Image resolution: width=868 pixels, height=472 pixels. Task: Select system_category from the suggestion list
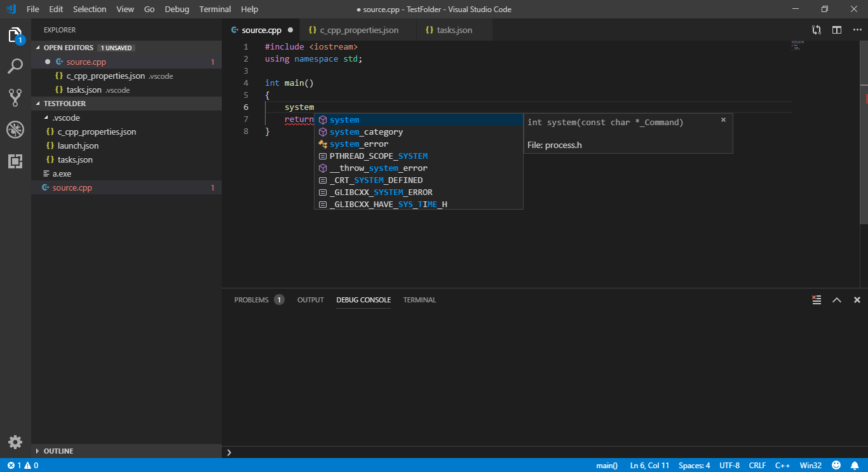click(366, 132)
